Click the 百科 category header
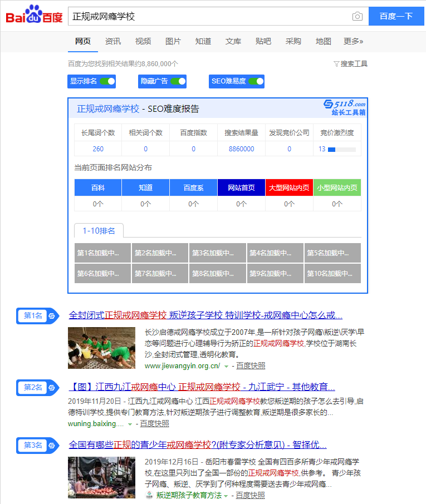426x504 pixels. coord(98,187)
